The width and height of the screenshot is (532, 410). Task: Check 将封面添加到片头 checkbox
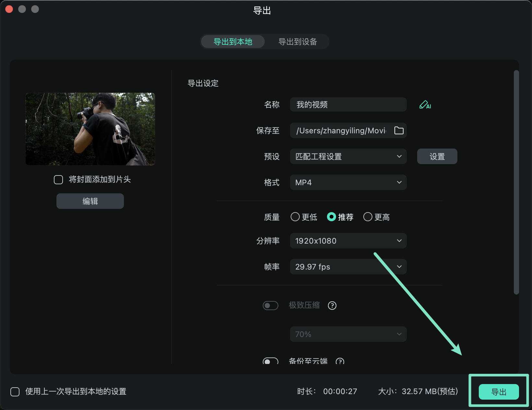(58, 179)
